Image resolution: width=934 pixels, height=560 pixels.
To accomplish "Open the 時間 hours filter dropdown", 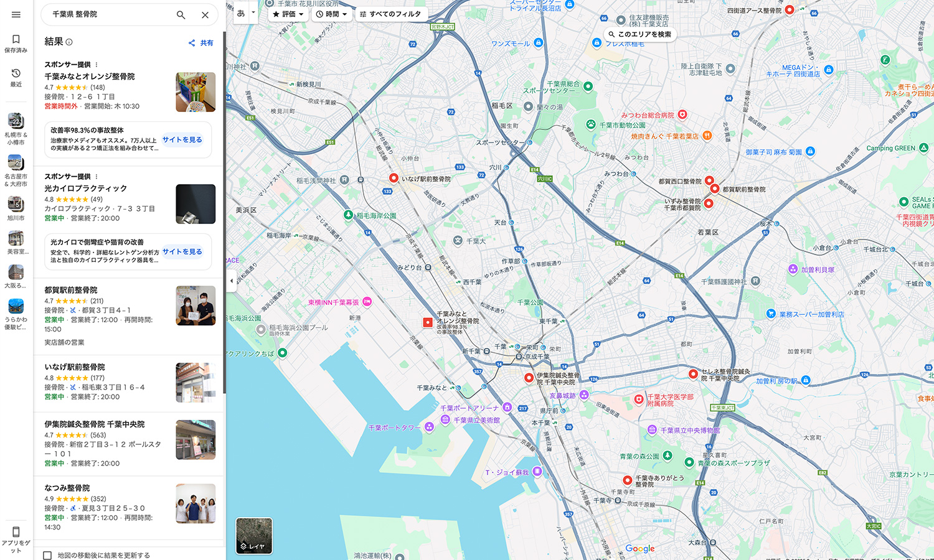I will tap(331, 14).
